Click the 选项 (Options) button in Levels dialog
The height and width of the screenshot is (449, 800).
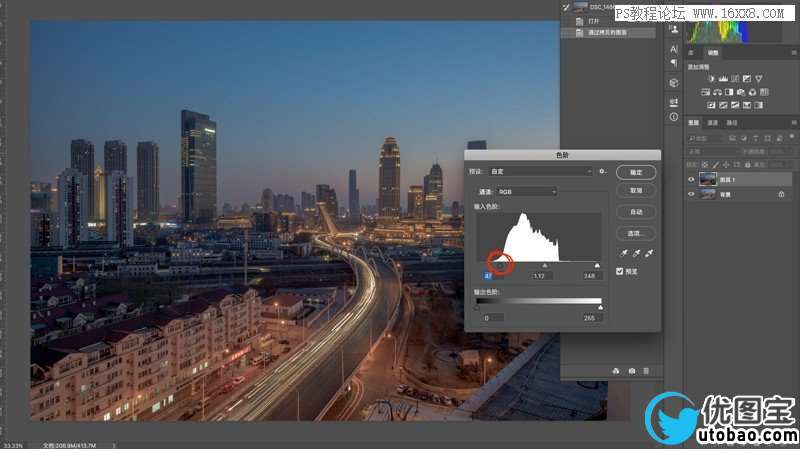point(636,233)
